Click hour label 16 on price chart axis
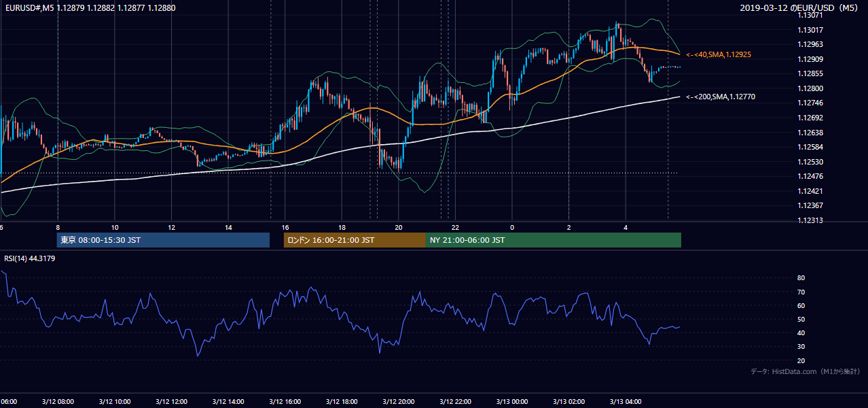This screenshot has width=868, height=408. [285, 227]
